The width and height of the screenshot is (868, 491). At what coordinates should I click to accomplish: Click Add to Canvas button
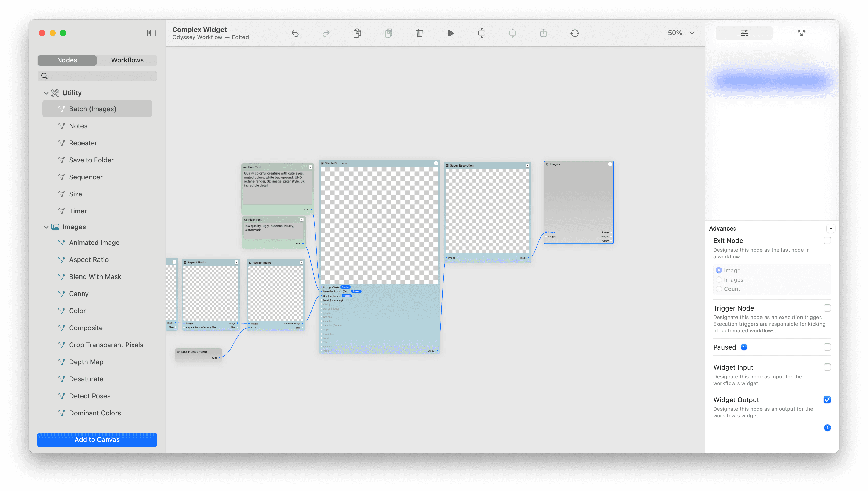[x=97, y=440]
